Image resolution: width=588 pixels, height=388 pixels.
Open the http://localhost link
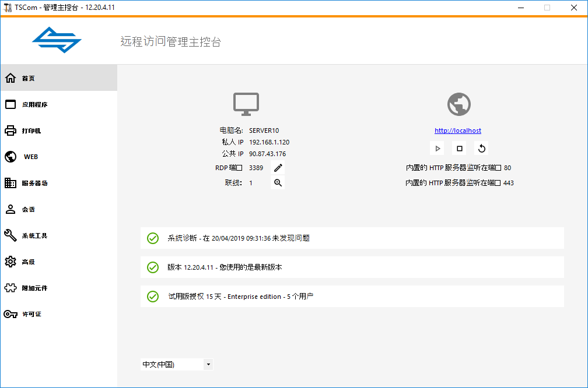[458, 130]
